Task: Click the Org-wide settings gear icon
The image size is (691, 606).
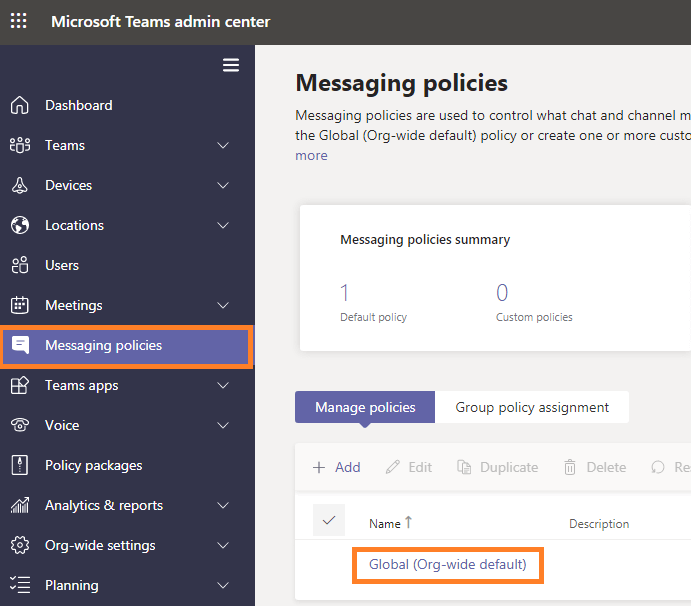Action: [x=20, y=545]
